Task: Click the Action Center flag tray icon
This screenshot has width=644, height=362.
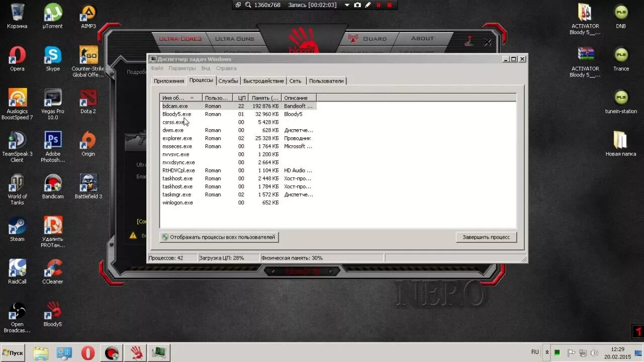Action: pos(571,352)
